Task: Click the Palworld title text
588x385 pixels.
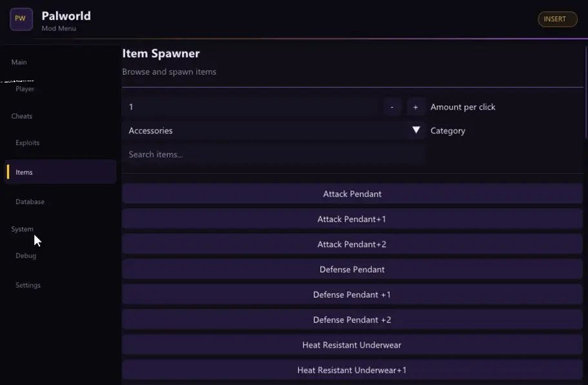Action: (x=66, y=16)
